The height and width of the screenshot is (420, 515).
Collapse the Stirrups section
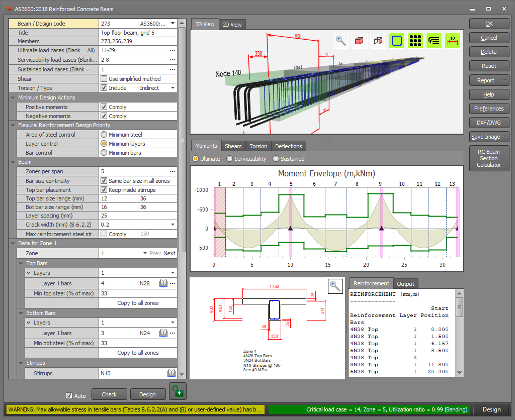[21, 363]
